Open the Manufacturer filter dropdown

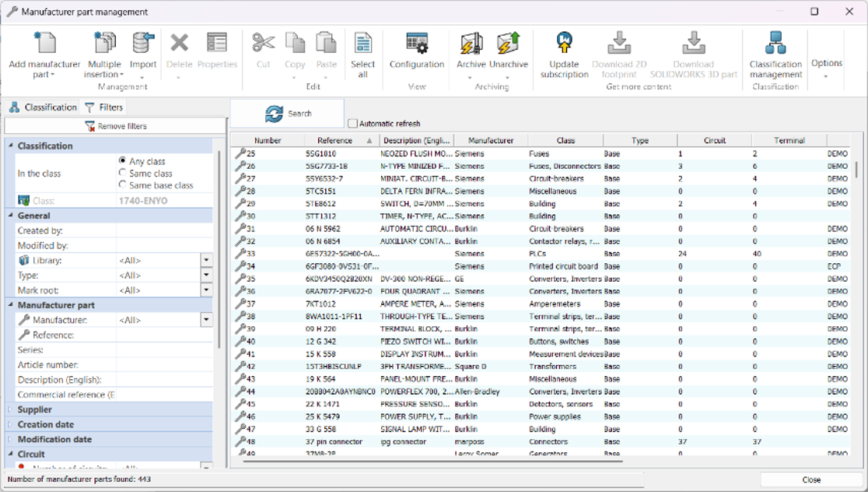206,320
